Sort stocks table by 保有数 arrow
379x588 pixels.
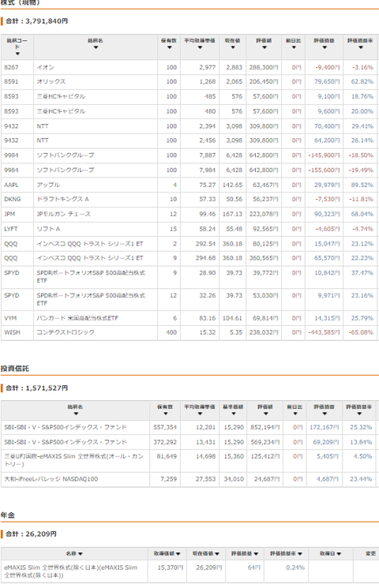coord(169,47)
